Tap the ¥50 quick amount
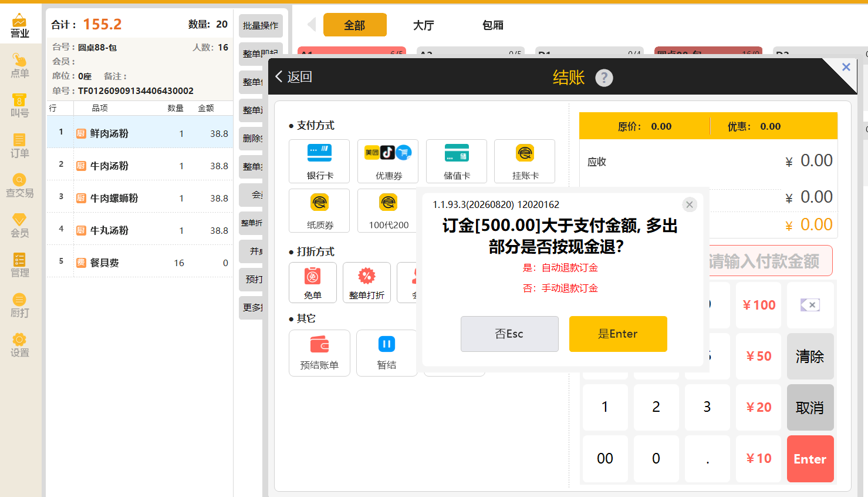 coord(759,356)
